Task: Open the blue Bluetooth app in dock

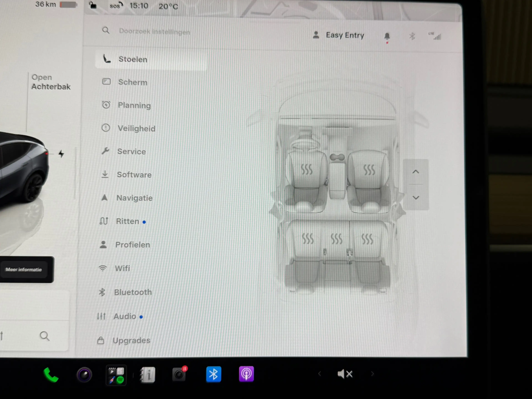Action: pos(213,374)
